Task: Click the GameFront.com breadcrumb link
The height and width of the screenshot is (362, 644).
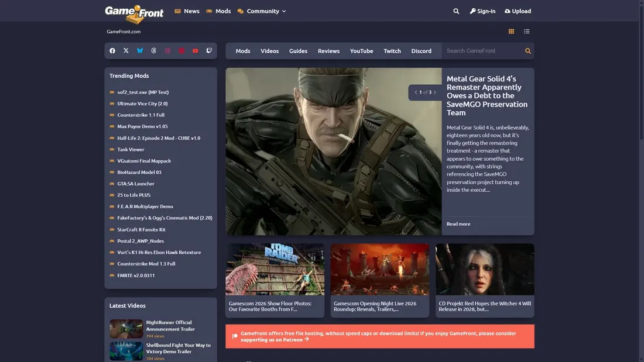Action: (x=124, y=32)
